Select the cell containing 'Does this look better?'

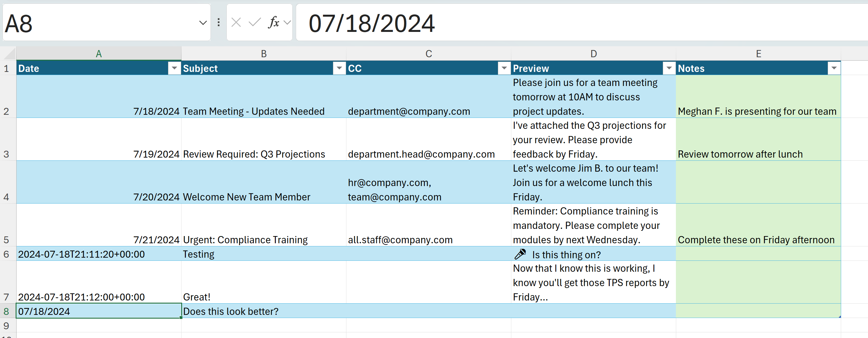[x=264, y=311]
